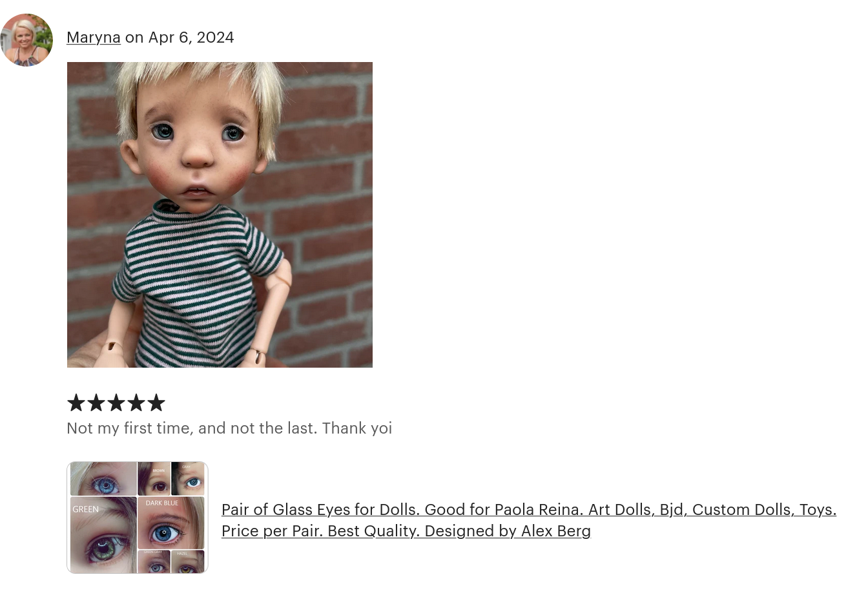Viewport: 868px width, 599px height.
Task: Select the review text starting Not my first time
Action: pos(229,428)
